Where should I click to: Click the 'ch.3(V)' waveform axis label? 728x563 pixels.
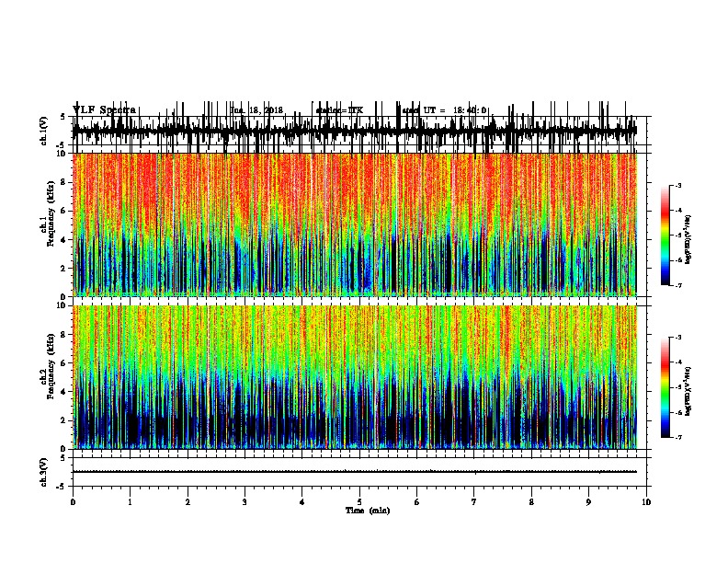point(44,472)
